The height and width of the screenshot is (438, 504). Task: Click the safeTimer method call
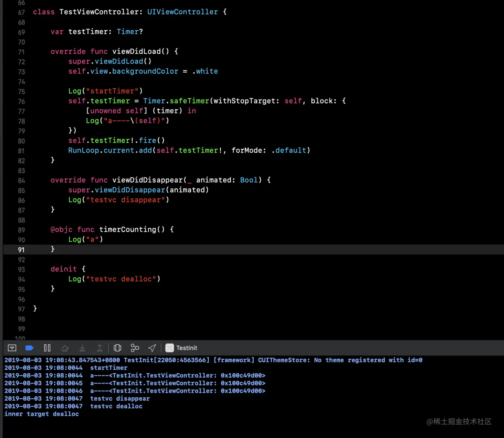click(x=189, y=101)
